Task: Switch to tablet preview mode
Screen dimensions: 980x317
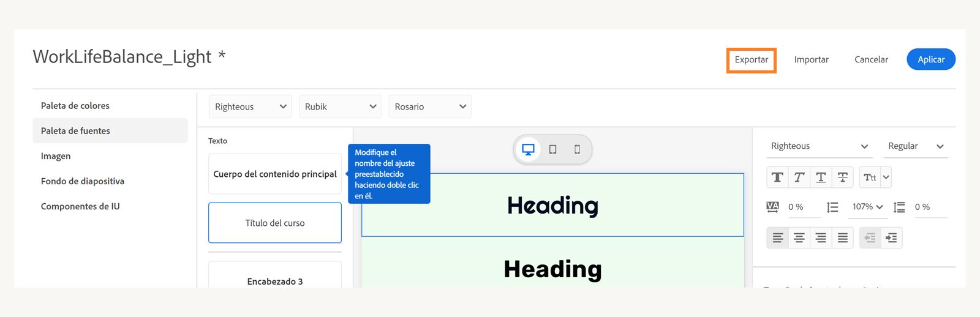Action: tap(552, 149)
